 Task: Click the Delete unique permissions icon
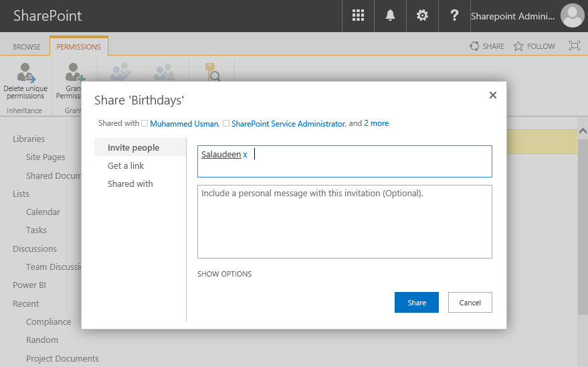click(x=25, y=72)
